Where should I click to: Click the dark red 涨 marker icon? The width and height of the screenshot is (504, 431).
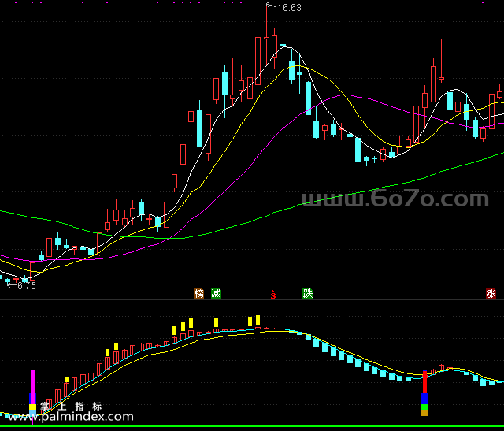click(491, 293)
